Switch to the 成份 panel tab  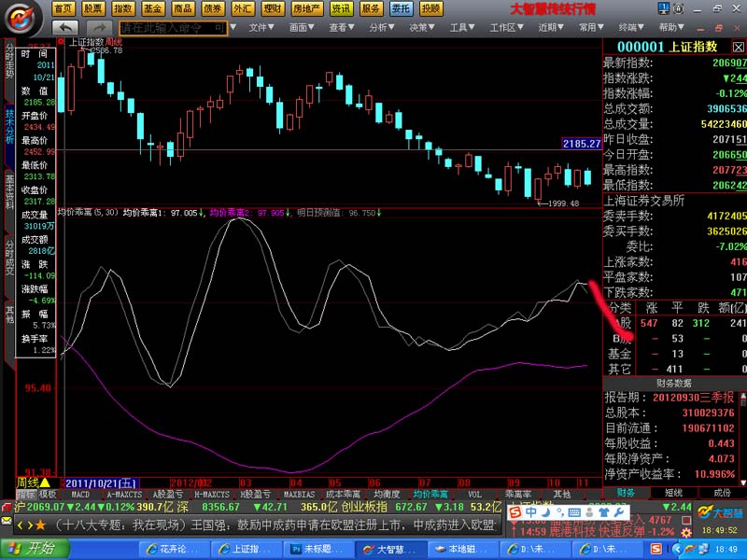point(722,493)
